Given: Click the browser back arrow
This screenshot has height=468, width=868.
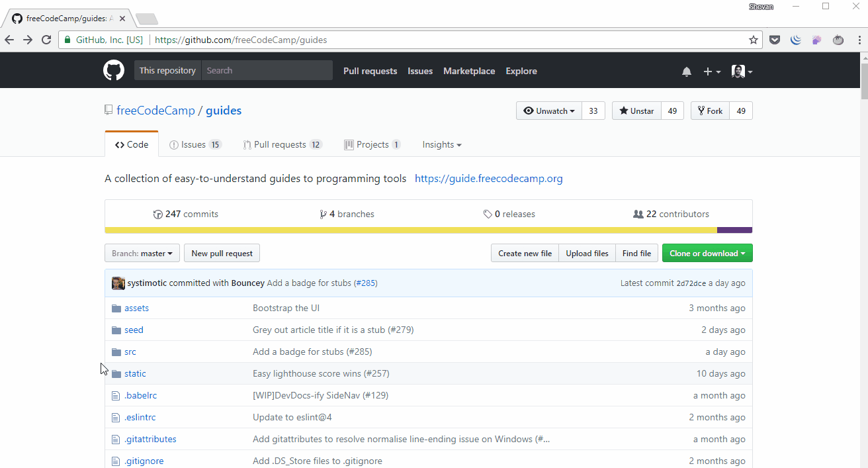Looking at the screenshot, I should [x=9, y=40].
